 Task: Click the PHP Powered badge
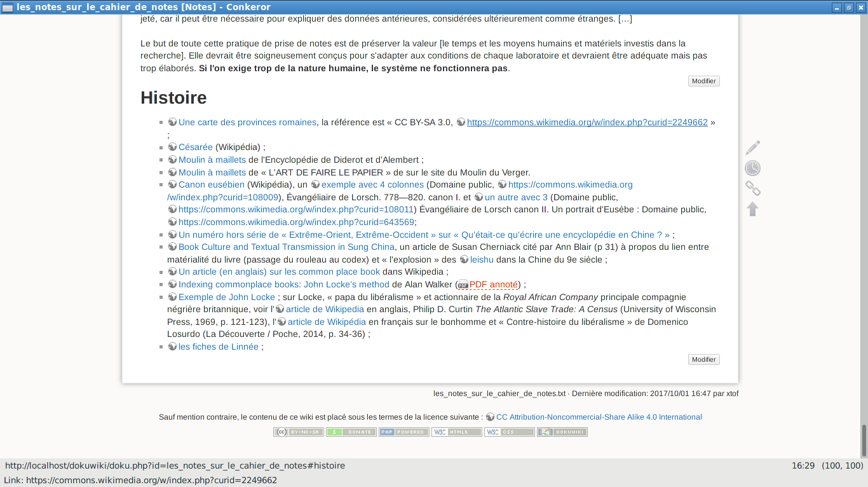coord(403,432)
